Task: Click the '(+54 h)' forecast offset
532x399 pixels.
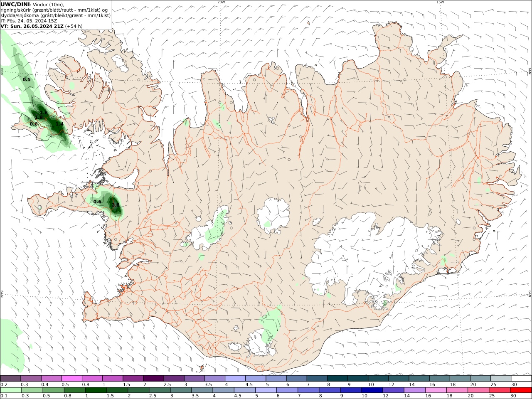Action: click(x=74, y=26)
